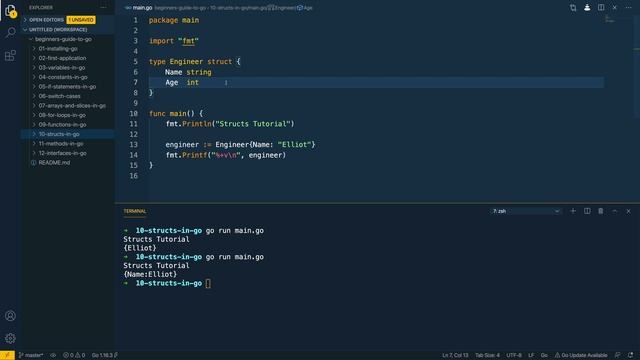Expand the 01-installing-go folder
This screenshot has height=360, width=640.
point(67,49)
